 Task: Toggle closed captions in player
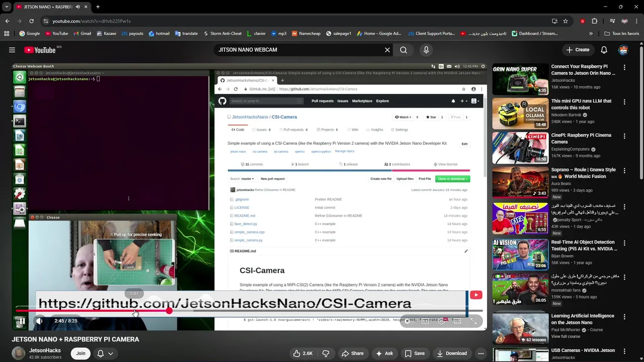(425, 321)
